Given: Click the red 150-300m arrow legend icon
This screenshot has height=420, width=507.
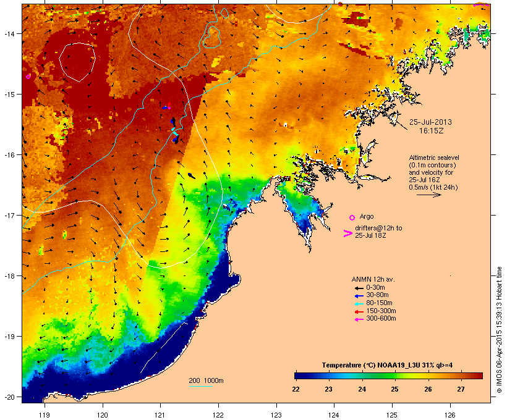Looking at the screenshot, I should [359, 312].
